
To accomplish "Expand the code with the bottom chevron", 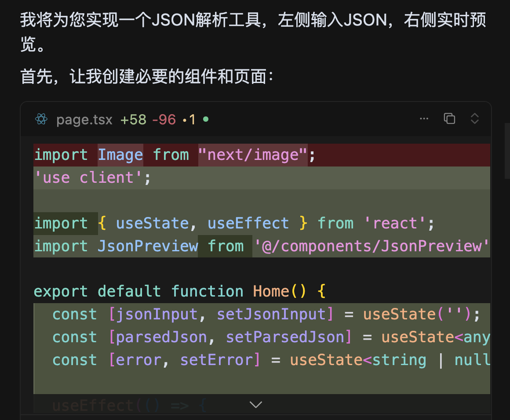I will pos(255,404).
